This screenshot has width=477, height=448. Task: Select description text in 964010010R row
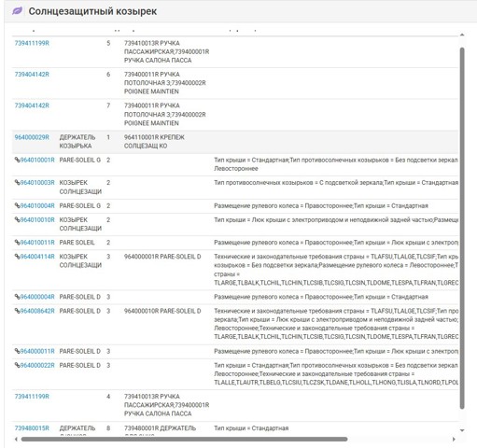pos(336,219)
